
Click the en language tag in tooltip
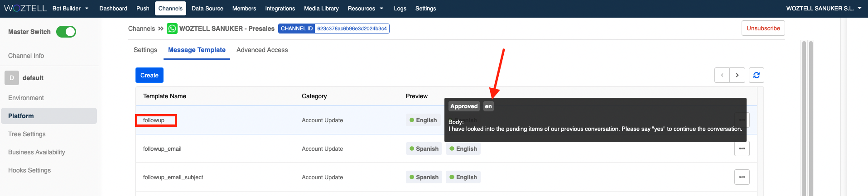(x=488, y=106)
